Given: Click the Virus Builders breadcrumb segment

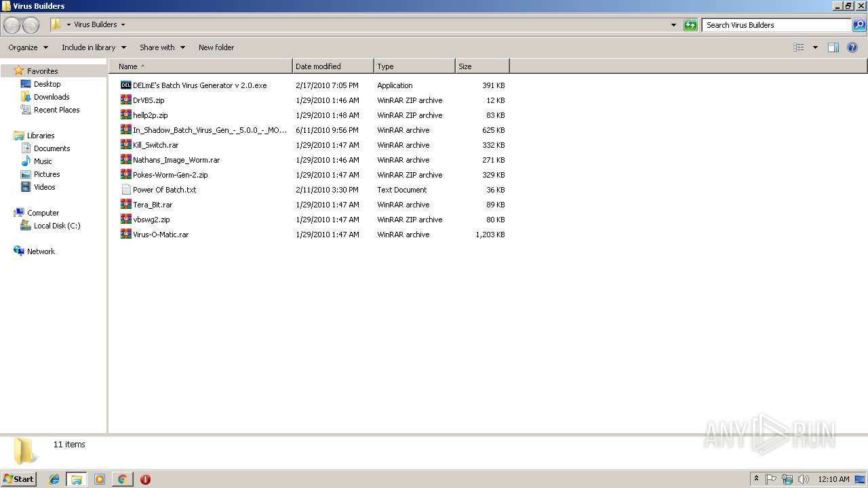Looking at the screenshot, I should coord(96,24).
